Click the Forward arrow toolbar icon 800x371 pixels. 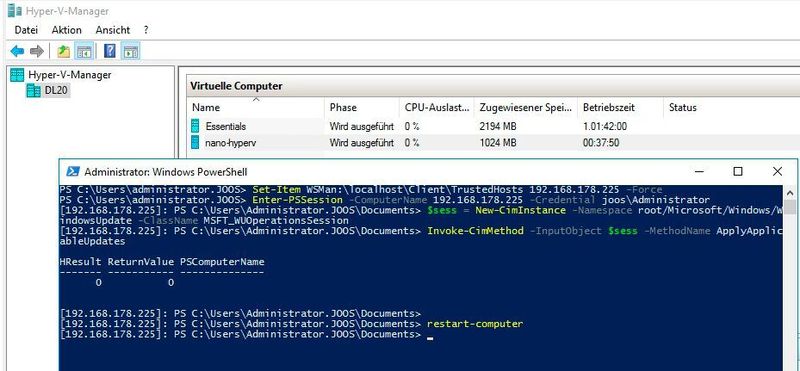tap(37, 51)
